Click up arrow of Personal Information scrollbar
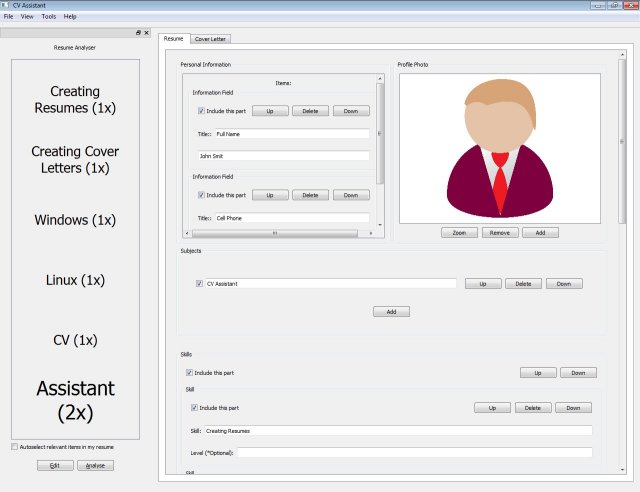640x492 pixels. click(380, 78)
